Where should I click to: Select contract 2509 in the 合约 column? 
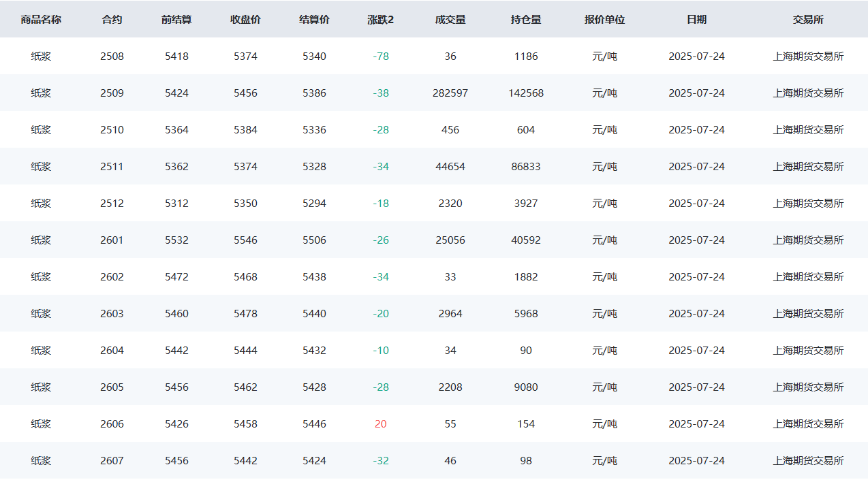click(112, 93)
